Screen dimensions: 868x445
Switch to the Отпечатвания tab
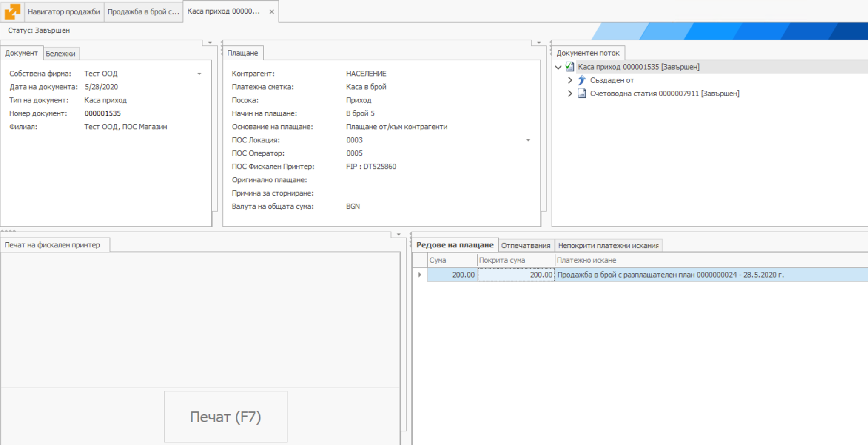coord(526,245)
